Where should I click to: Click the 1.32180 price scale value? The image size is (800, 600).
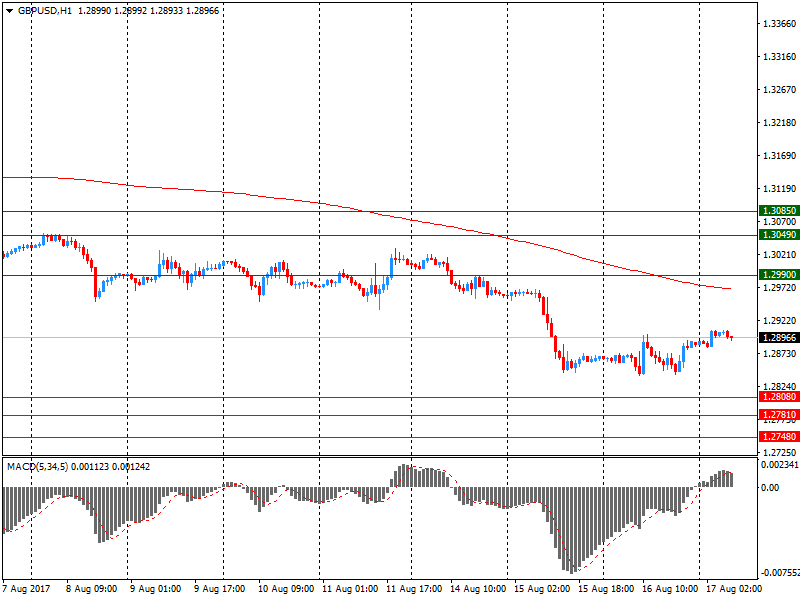[x=779, y=123]
